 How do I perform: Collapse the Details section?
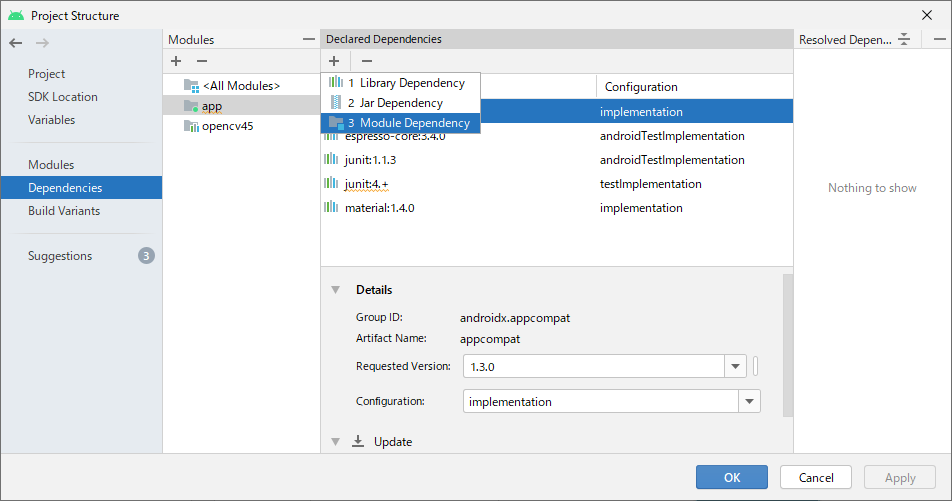tap(336, 290)
